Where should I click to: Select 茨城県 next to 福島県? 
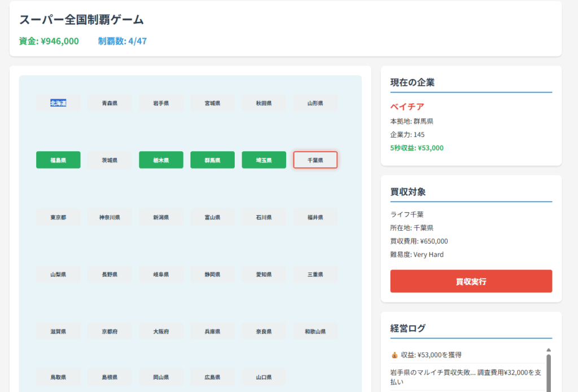click(x=110, y=160)
